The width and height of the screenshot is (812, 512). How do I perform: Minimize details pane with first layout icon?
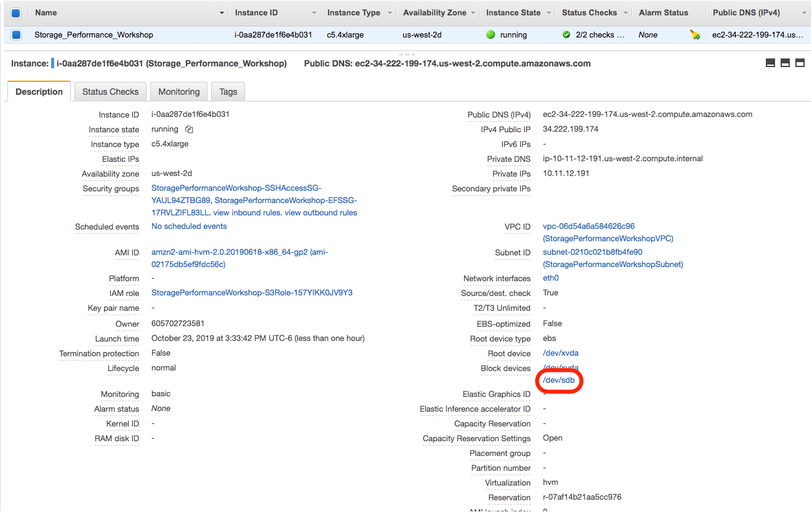tap(770, 63)
